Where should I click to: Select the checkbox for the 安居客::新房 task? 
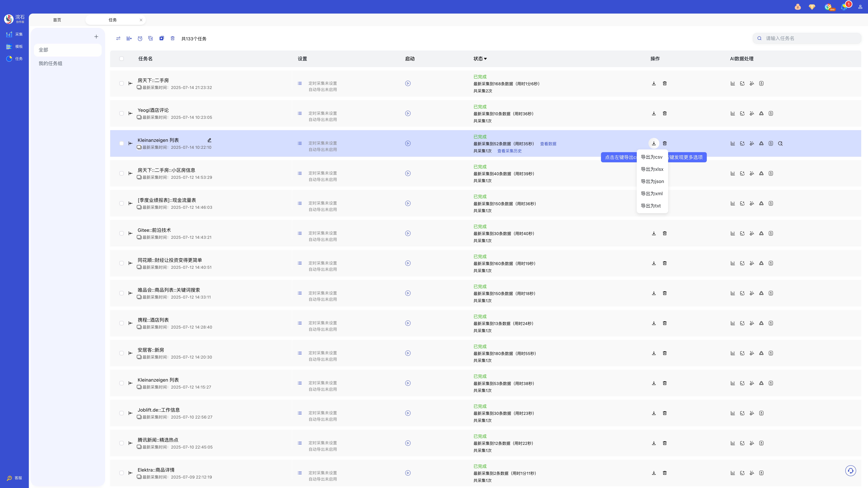point(121,353)
